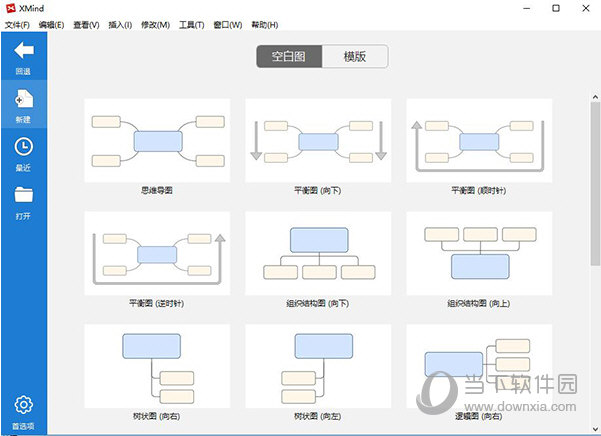Viewport: 601px width, 436px height.
Task: Click the scrollbar down arrow
Action: tap(595, 429)
